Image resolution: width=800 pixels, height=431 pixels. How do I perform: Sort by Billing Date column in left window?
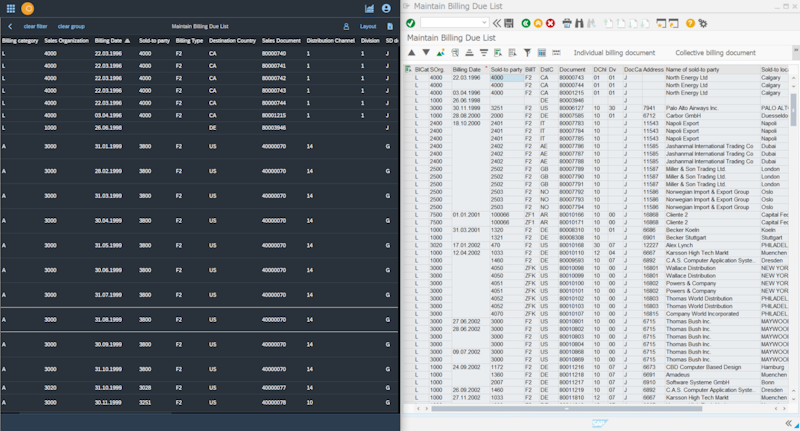(x=112, y=40)
